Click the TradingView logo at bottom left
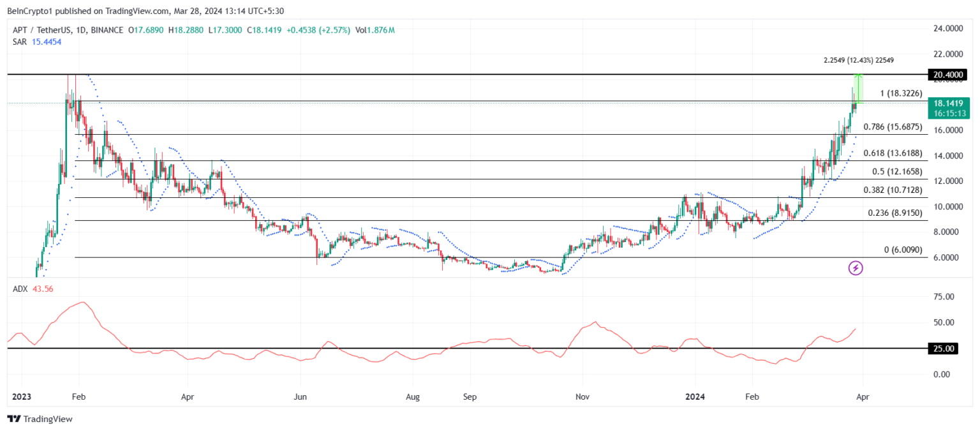The image size is (980, 431). [40, 419]
